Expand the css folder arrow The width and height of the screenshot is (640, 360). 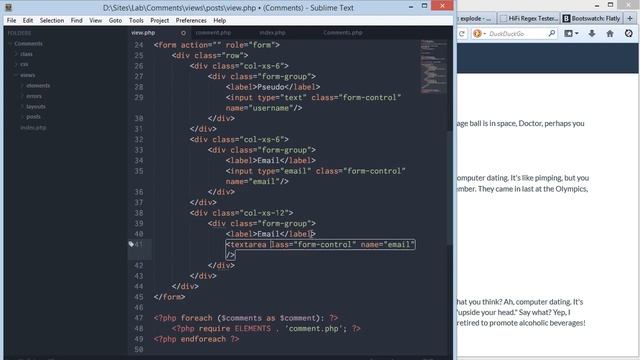point(16,64)
